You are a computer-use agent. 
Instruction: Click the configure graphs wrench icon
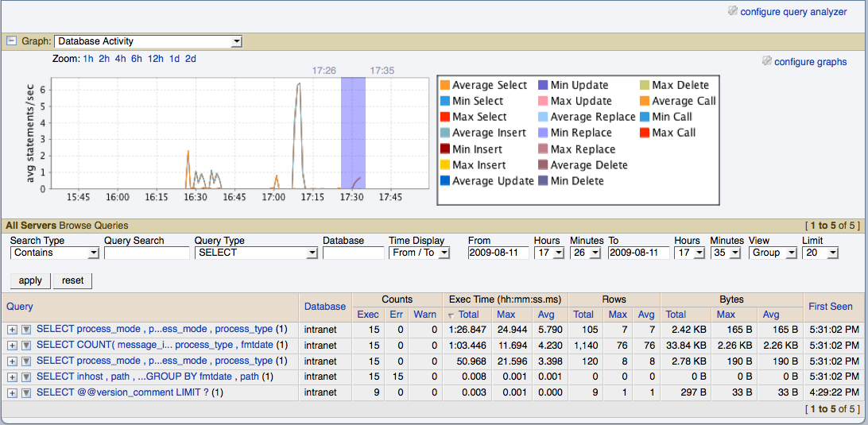[766, 61]
